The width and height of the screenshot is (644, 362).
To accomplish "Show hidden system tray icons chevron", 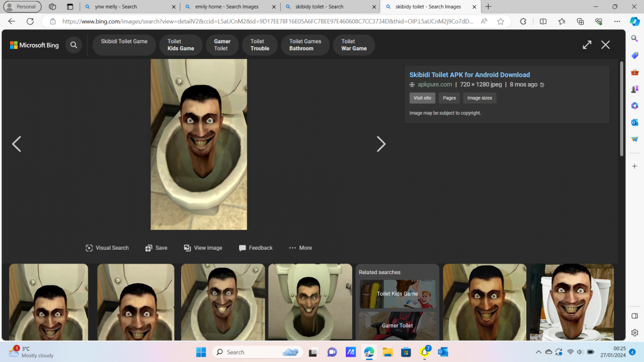I will [x=538, y=352].
